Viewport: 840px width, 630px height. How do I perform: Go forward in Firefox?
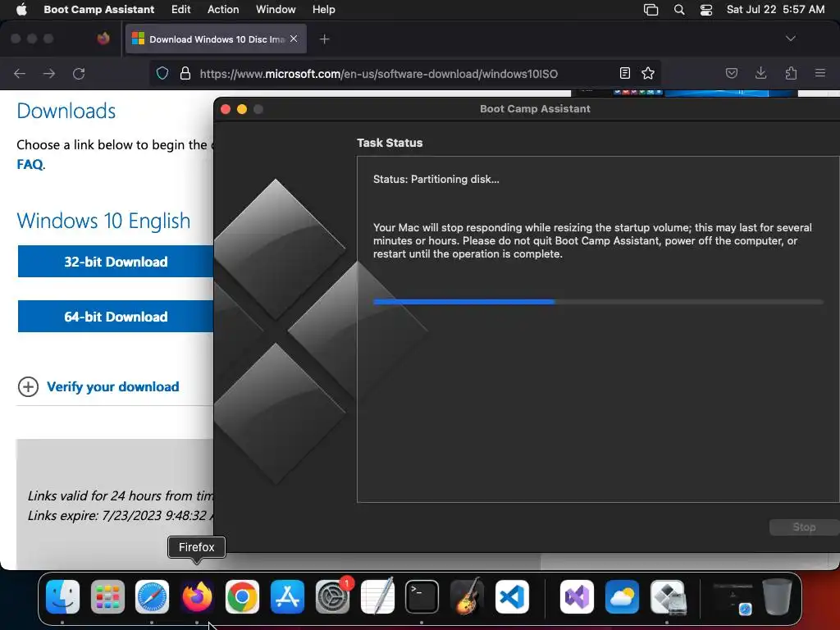[49, 73]
